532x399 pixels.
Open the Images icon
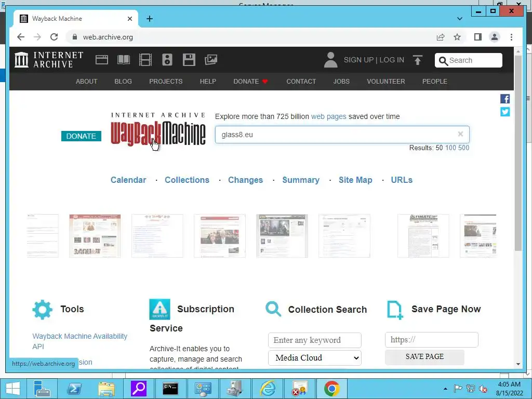tap(211, 60)
